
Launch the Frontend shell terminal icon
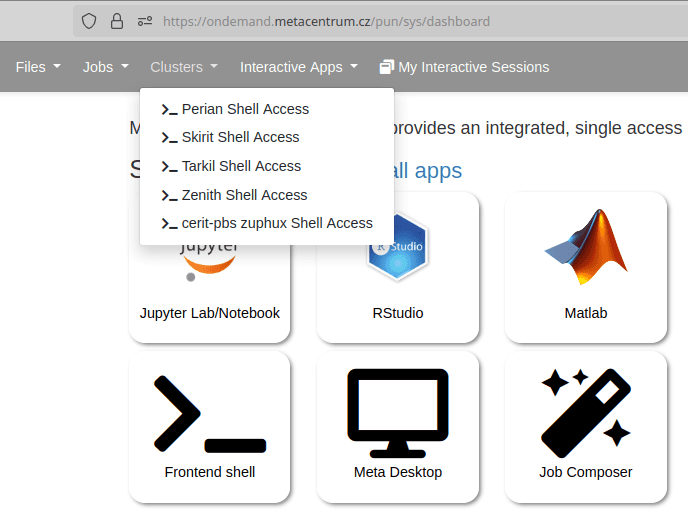[x=210, y=414]
